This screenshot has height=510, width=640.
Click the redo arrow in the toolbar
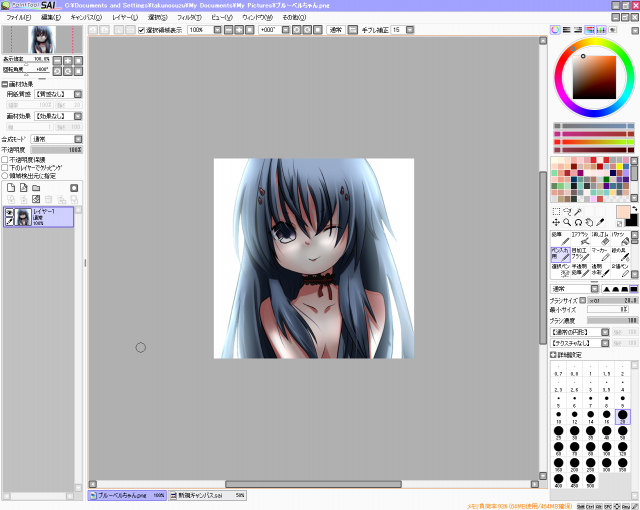[104, 30]
